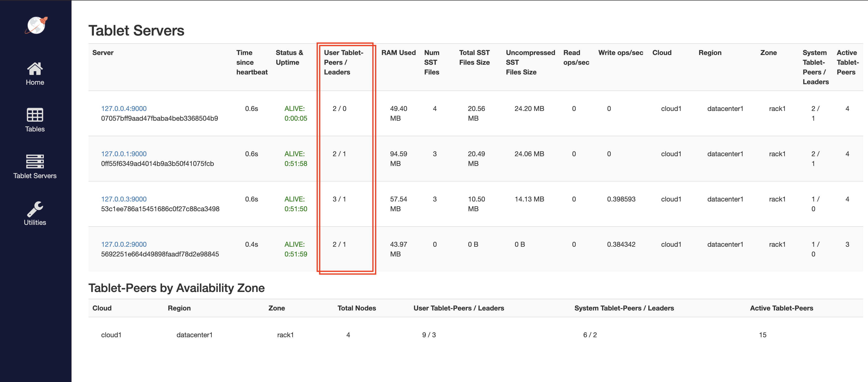Click the Home house icon
Image resolution: width=868 pixels, height=382 pixels.
pyautogui.click(x=35, y=69)
